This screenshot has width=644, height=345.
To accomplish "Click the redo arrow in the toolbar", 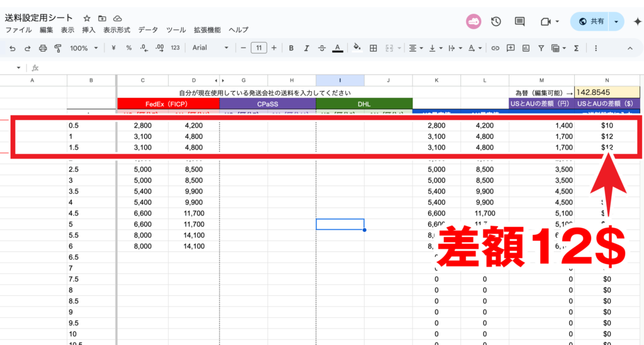I will (28, 48).
